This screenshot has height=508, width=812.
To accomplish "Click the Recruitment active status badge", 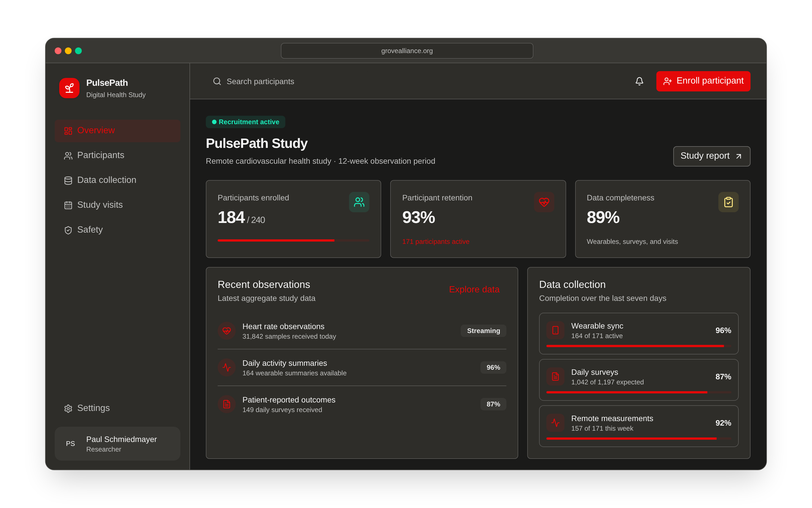I will coord(246,122).
